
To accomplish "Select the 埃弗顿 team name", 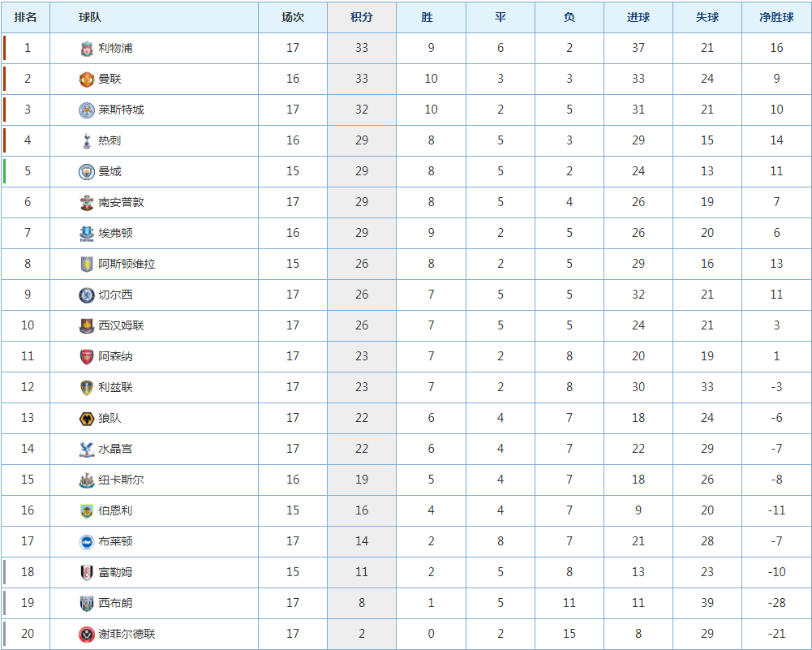I will pyautogui.click(x=115, y=233).
